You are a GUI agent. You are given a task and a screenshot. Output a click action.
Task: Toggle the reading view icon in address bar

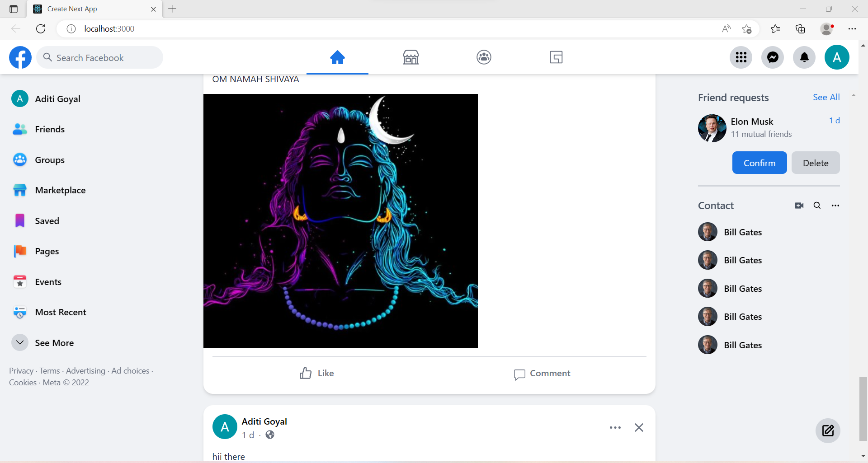[726, 28]
